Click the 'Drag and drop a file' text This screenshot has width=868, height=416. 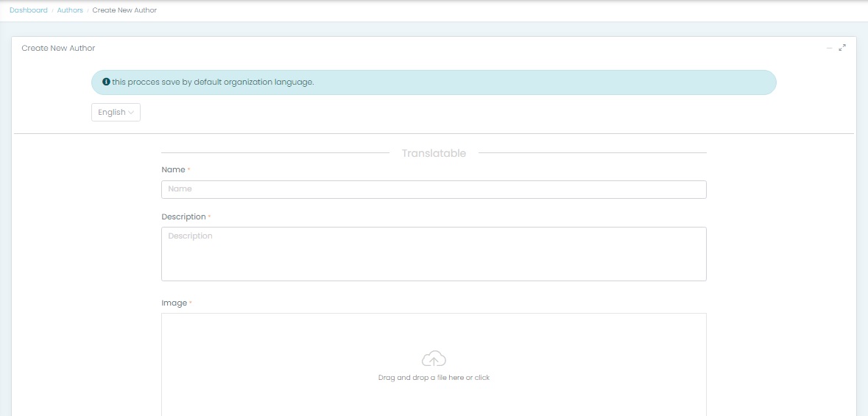434,378
